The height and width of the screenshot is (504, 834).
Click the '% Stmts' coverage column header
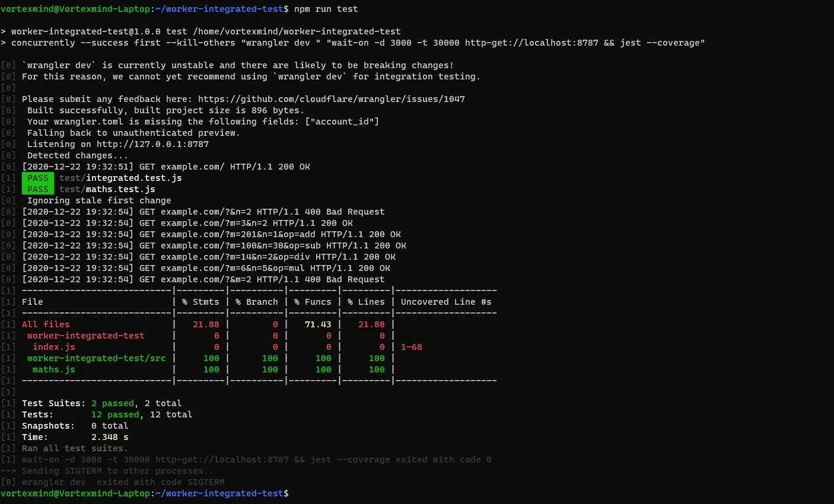click(x=200, y=302)
